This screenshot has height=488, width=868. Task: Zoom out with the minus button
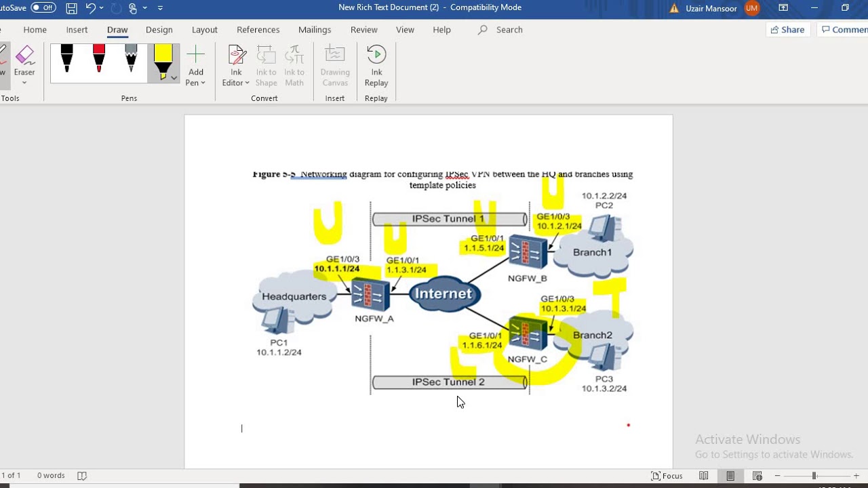777,476
